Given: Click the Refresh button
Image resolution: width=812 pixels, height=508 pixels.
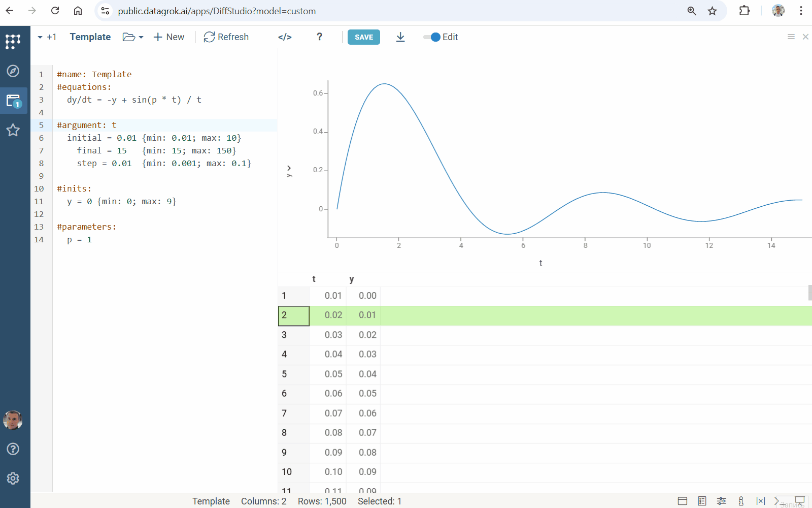Looking at the screenshot, I should point(226,37).
